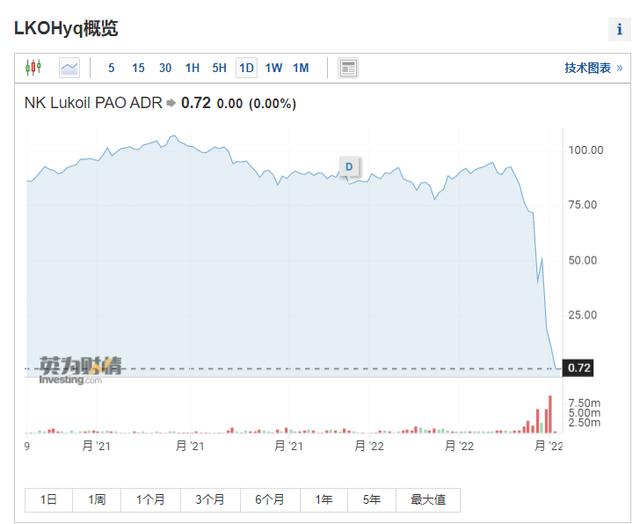Click the info icon beside LKOHyq overview

coord(619,29)
